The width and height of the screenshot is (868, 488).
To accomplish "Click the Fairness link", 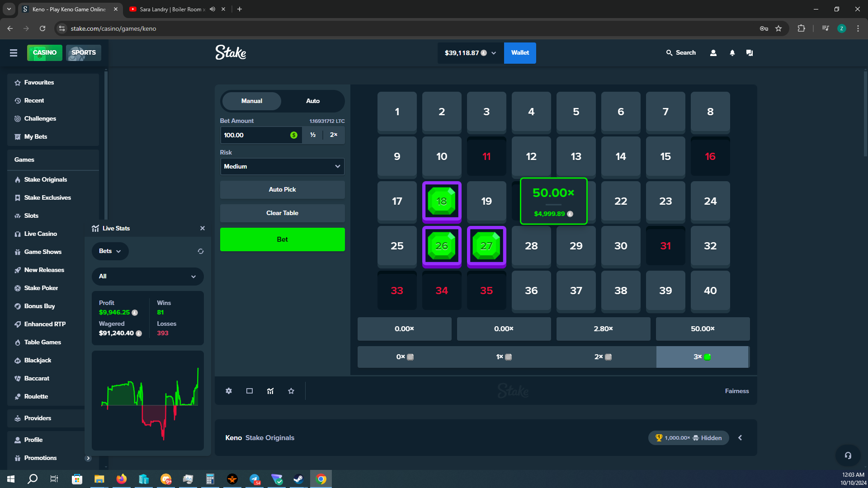I will [737, 391].
